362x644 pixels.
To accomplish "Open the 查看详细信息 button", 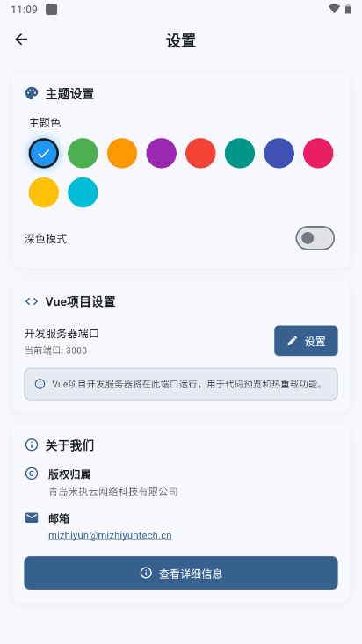I will click(x=181, y=573).
